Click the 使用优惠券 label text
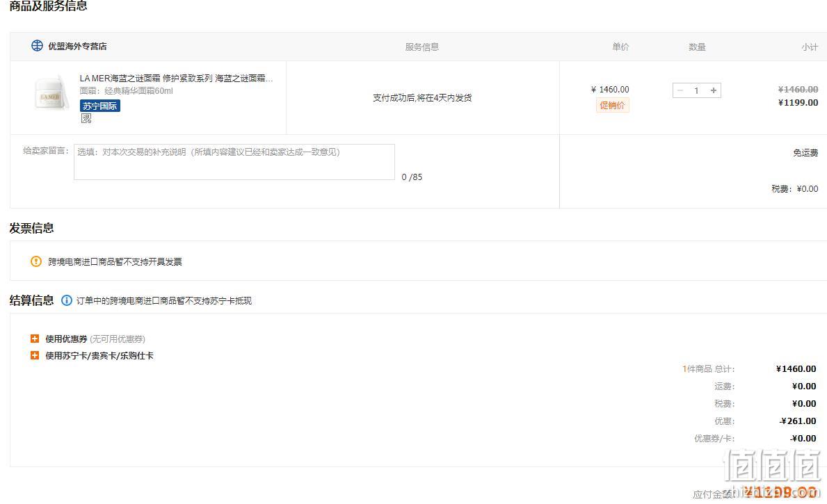This screenshot has height=504, width=827. (67, 339)
